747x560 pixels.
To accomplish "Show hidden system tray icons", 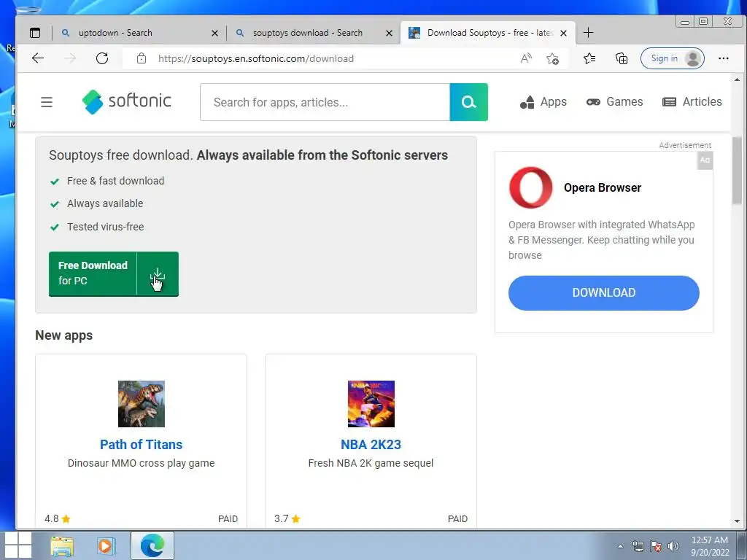I will click(x=620, y=546).
